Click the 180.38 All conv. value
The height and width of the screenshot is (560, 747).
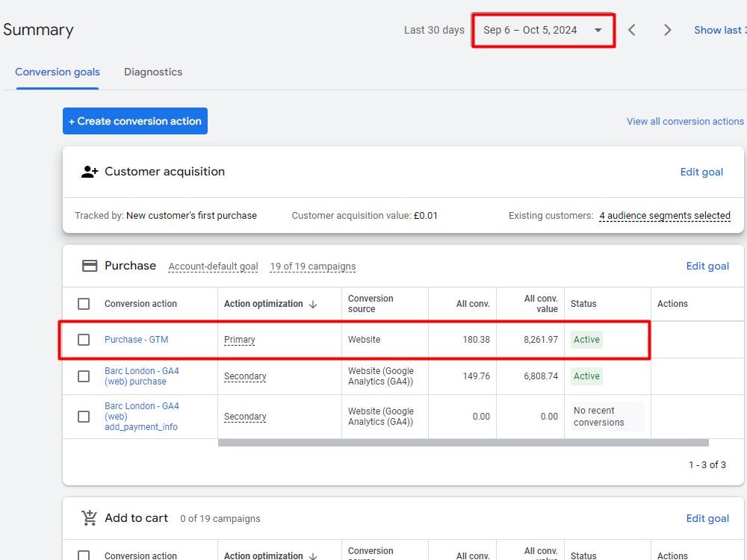[x=476, y=340]
